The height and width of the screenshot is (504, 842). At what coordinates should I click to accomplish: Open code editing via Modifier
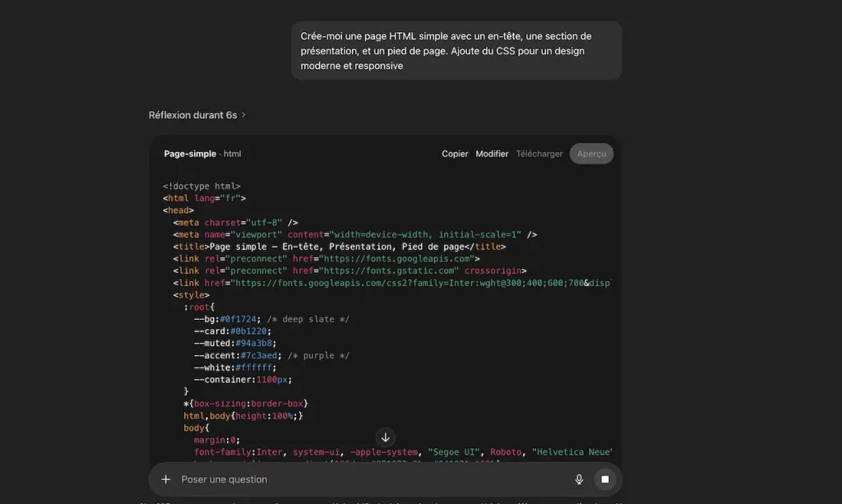pyautogui.click(x=492, y=154)
